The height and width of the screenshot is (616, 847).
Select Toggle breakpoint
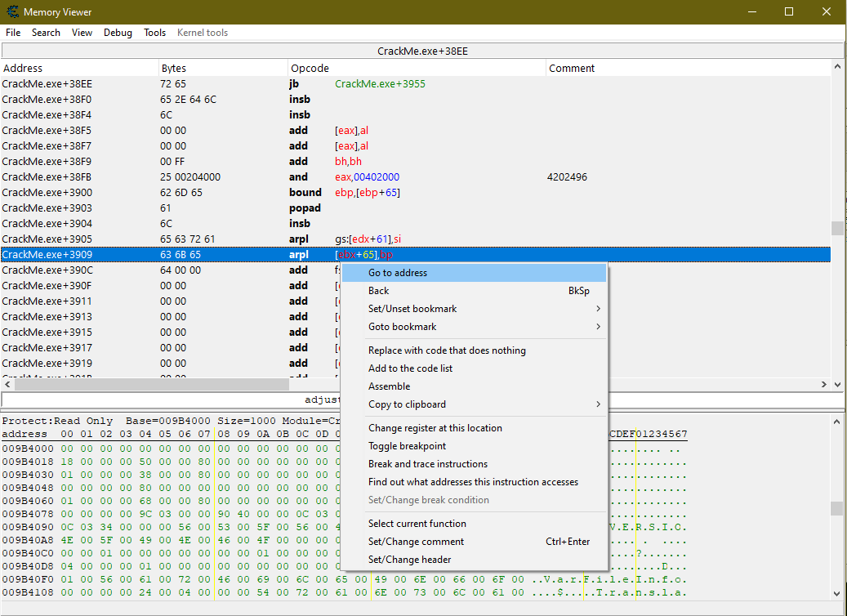[474, 446]
